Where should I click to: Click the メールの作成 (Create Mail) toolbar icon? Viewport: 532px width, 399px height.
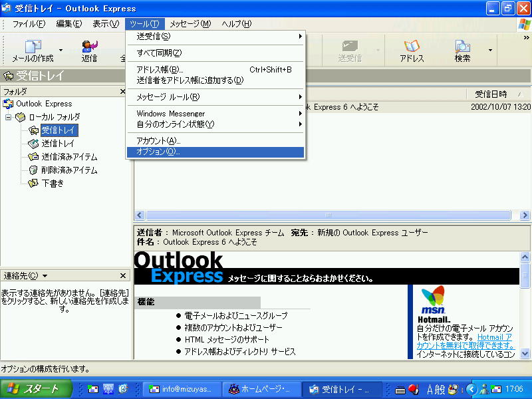(x=32, y=50)
